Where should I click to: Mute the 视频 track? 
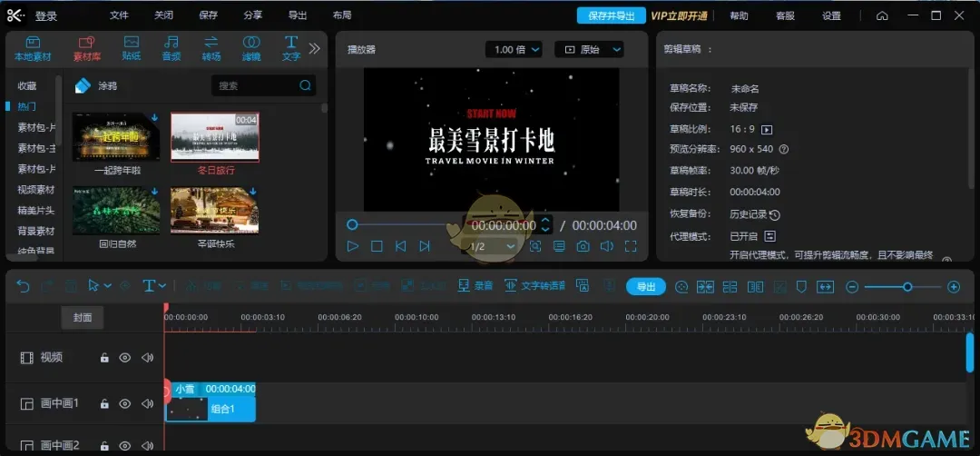pos(147,358)
